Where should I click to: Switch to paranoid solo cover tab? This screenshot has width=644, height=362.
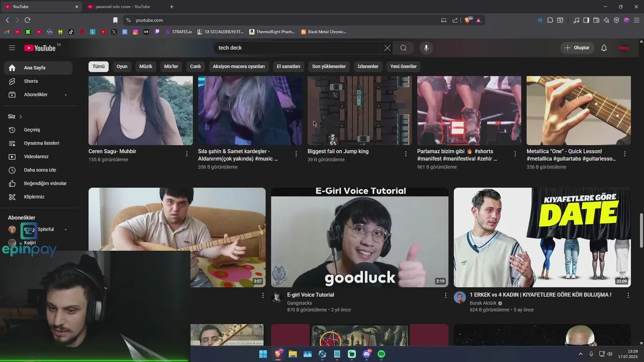pyautogui.click(x=123, y=7)
